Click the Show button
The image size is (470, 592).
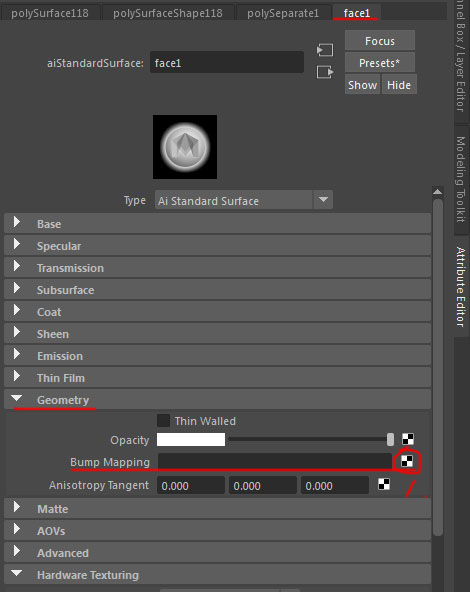point(362,85)
